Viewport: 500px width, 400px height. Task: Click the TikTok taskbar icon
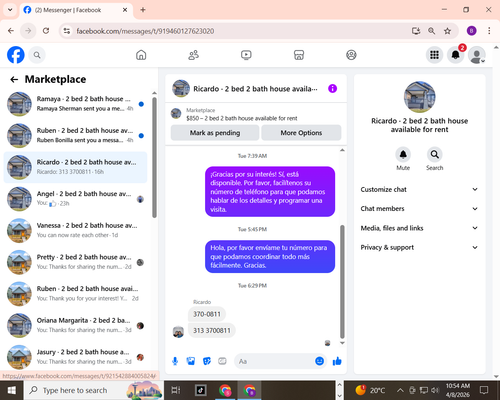coord(201,390)
